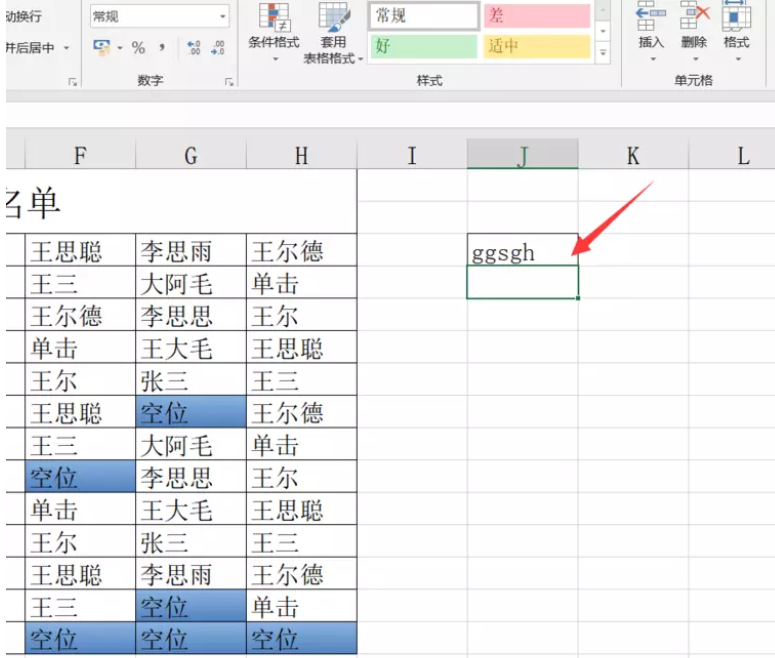Image resolution: width=775 pixels, height=658 pixels.
Task: Click the 格式 cells icon
Action: (736, 17)
